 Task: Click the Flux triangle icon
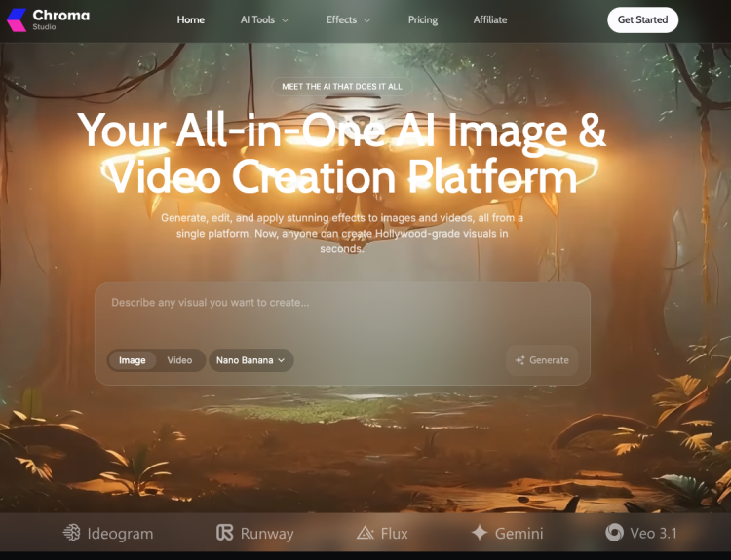click(365, 533)
